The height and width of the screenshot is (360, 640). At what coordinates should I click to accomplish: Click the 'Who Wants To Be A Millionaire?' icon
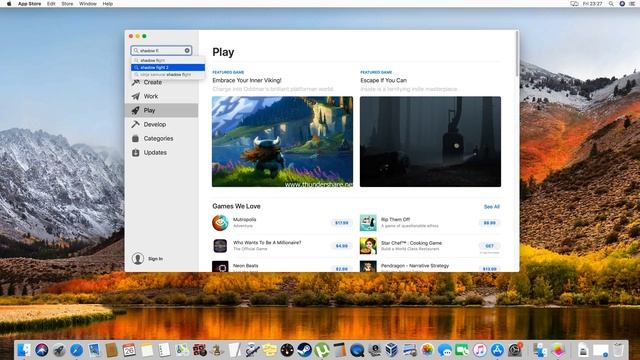click(x=220, y=246)
